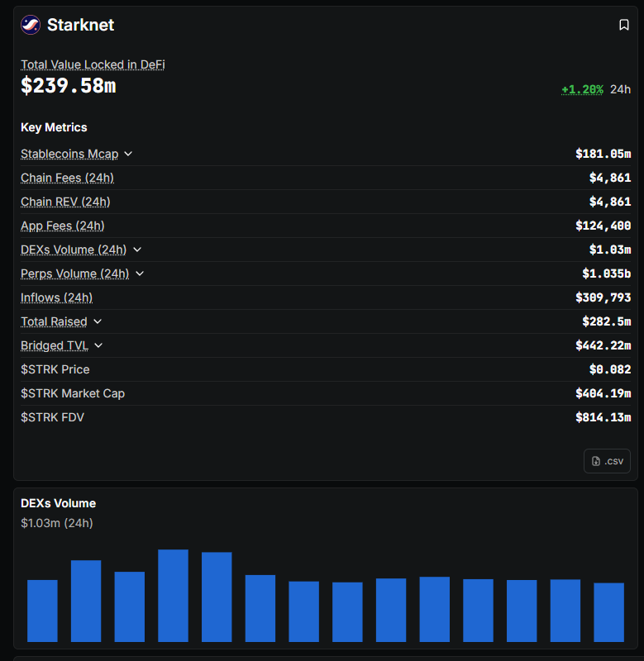This screenshot has width=644, height=661.
Task: Click Chain REV (24h) label
Action: 65,202
